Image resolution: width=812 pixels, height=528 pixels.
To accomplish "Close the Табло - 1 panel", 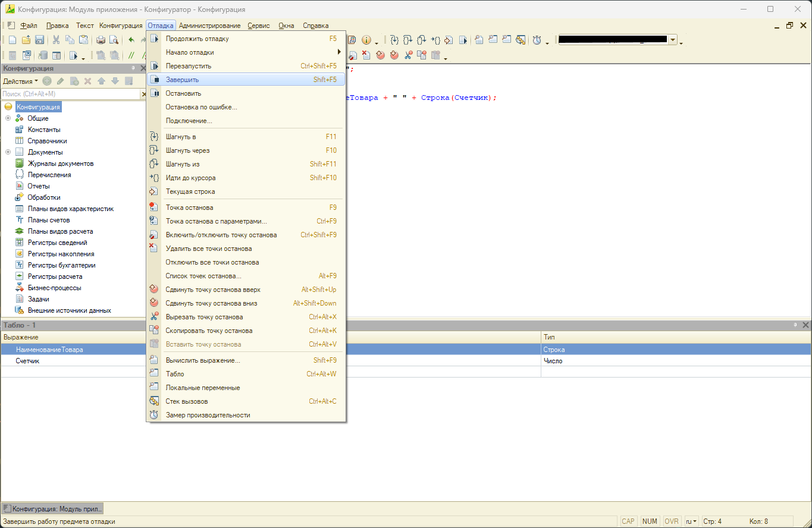I will 805,325.
